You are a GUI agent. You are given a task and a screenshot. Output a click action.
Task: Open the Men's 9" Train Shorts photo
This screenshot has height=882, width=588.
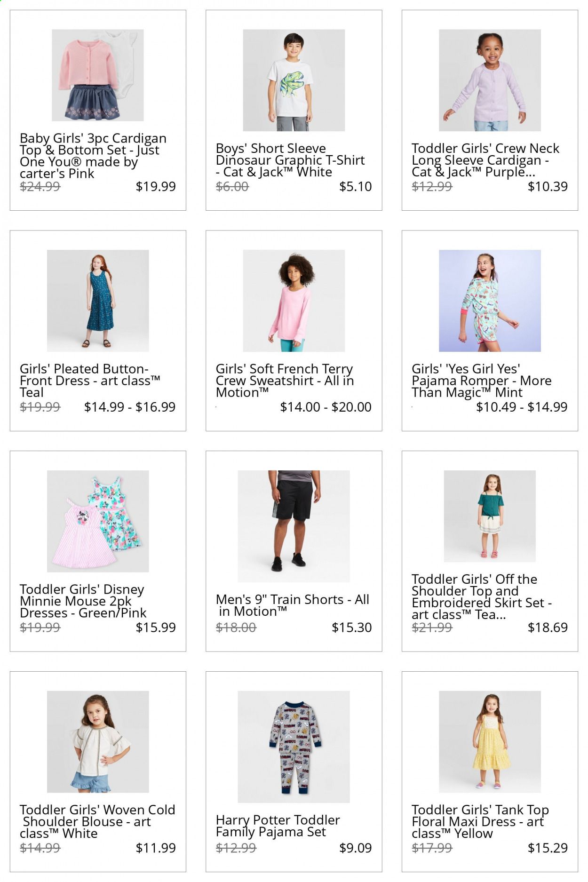294,526
